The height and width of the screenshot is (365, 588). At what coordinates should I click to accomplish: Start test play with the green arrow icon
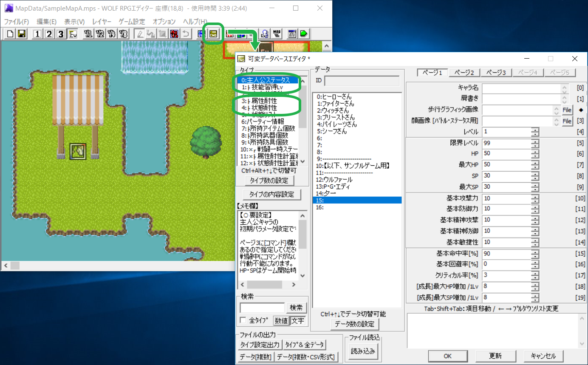(x=303, y=34)
